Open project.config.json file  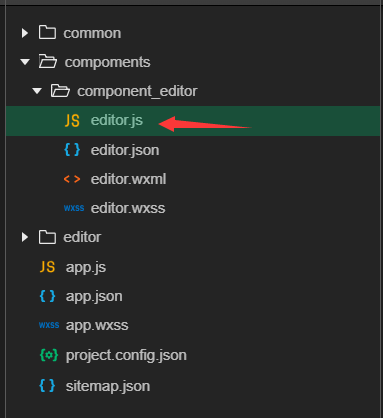tap(126, 355)
